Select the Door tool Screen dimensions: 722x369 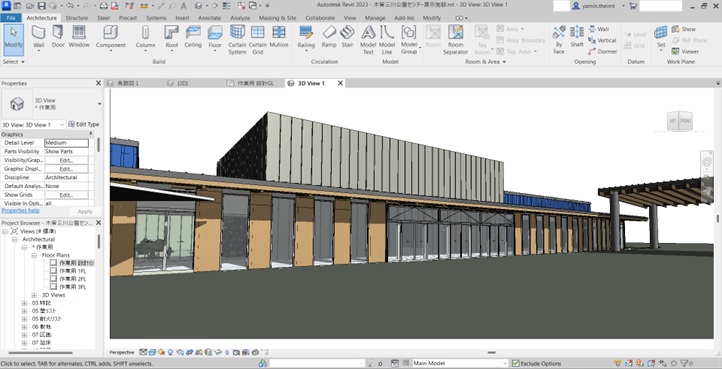click(x=58, y=37)
